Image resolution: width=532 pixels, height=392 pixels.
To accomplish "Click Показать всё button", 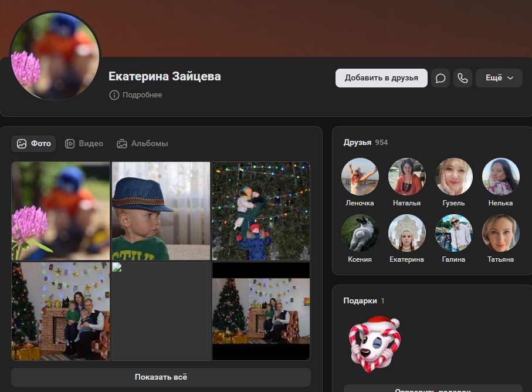I will pyautogui.click(x=161, y=377).
